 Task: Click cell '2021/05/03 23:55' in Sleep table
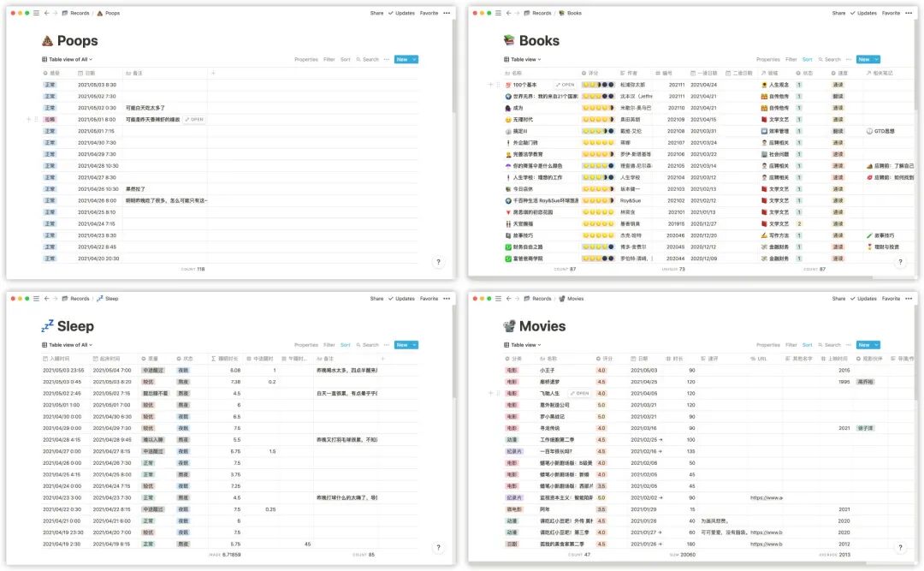pyautogui.click(x=63, y=371)
